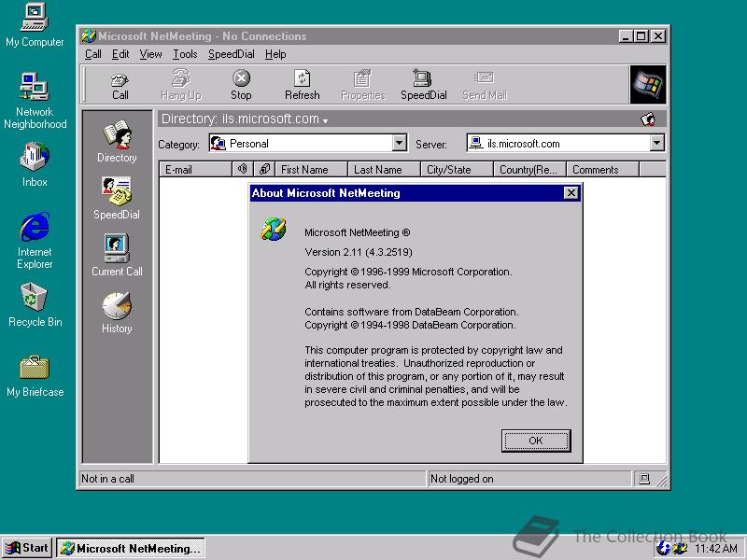Click the SpeedDial toolbar icon
Screen dimensions: 747x560
click(424, 86)
